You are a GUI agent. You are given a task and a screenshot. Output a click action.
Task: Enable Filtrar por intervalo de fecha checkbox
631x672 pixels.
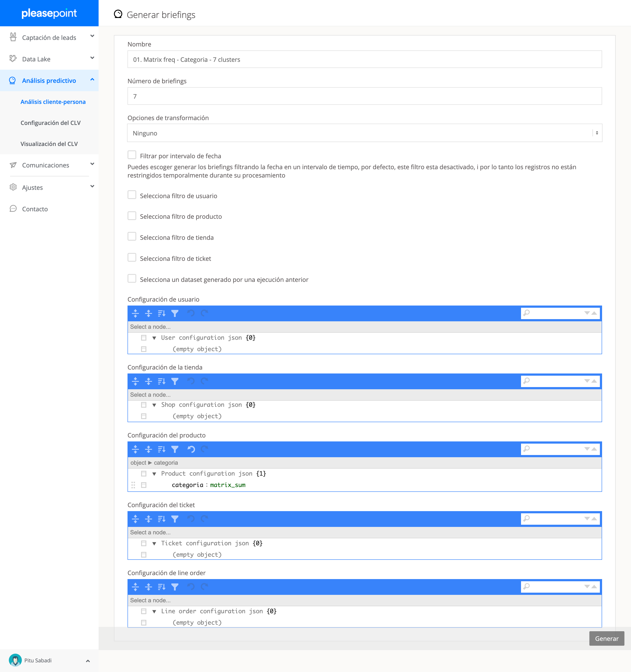[132, 155]
